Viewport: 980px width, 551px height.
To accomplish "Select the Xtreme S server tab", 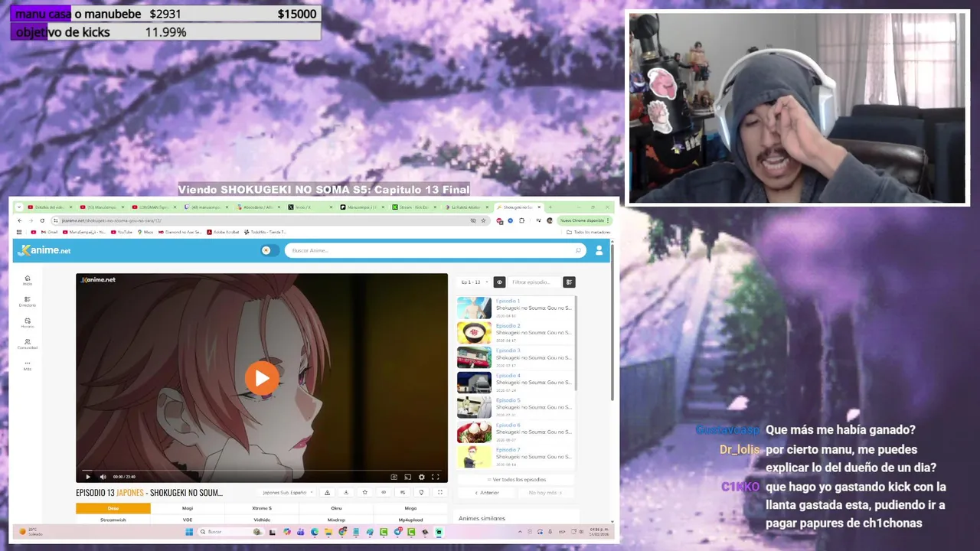I will pyautogui.click(x=262, y=508).
